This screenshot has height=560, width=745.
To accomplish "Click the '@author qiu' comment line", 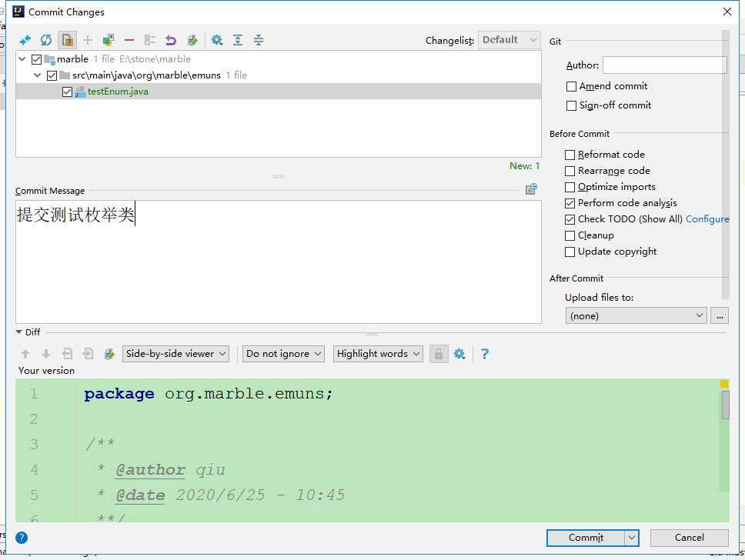I will 161,470.
